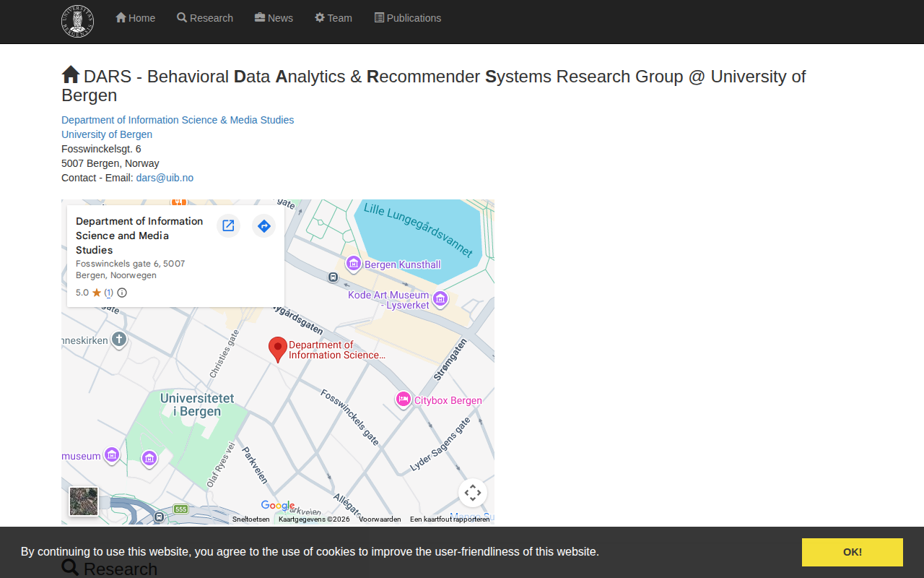Click the dars@uib.no email link
Screen dimensions: 924x578
tap(165, 178)
